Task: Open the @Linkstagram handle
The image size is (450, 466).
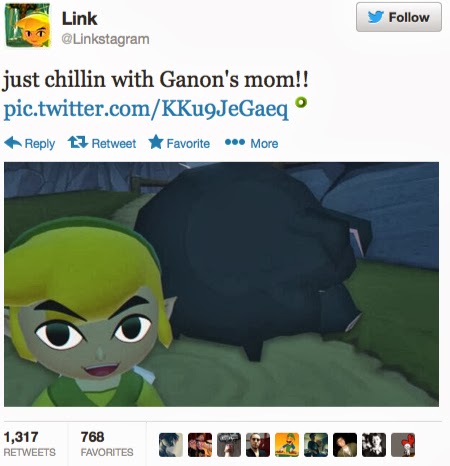Action: (x=105, y=39)
